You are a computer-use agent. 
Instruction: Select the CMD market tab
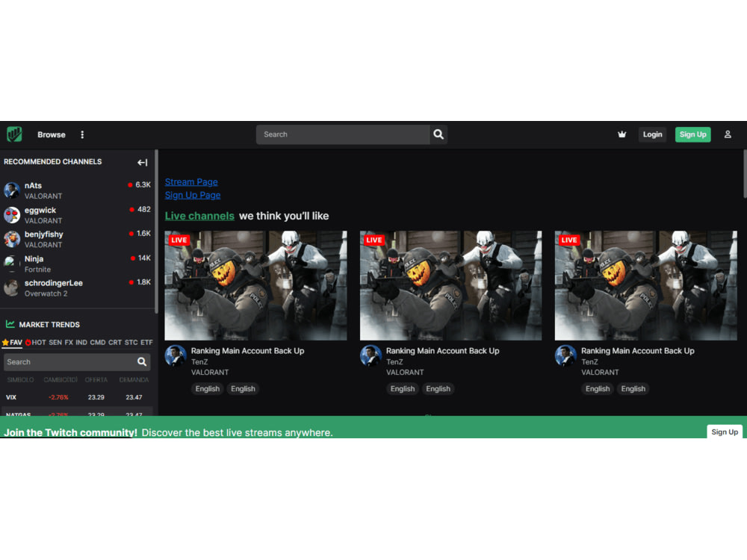[98, 343]
